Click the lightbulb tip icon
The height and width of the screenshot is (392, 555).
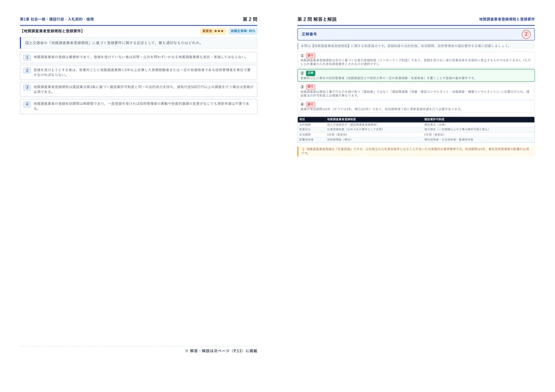pos(303,149)
